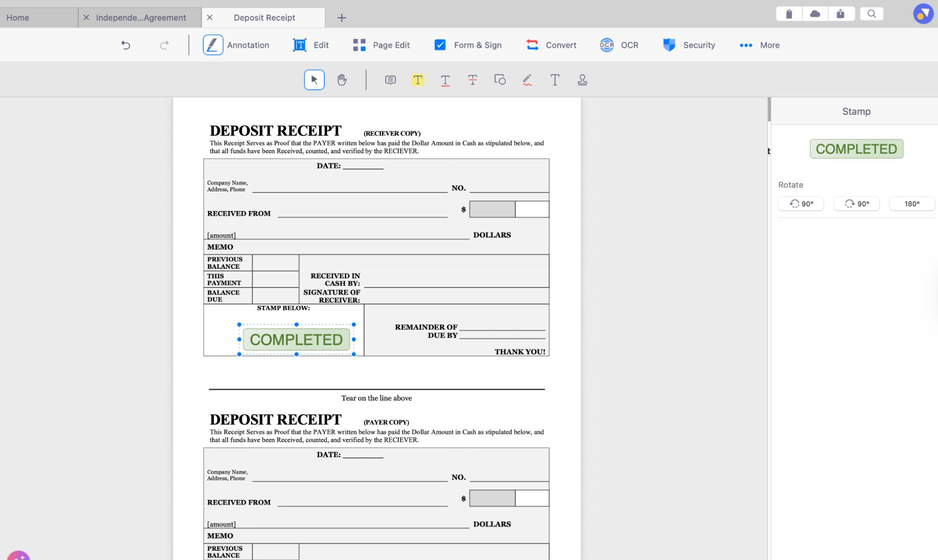Image resolution: width=938 pixels, height=560 pixels.
Task: Select the strikethrough text tool
Action: tap(472, 80)
